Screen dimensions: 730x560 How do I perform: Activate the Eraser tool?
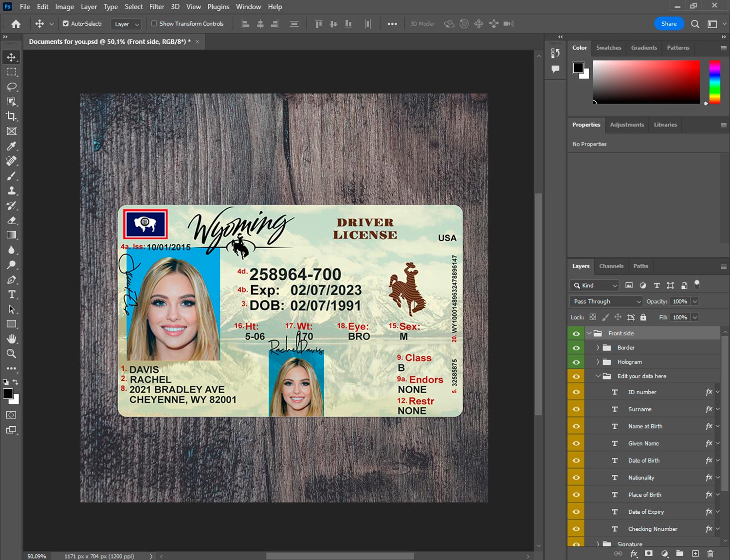point(12,220)
